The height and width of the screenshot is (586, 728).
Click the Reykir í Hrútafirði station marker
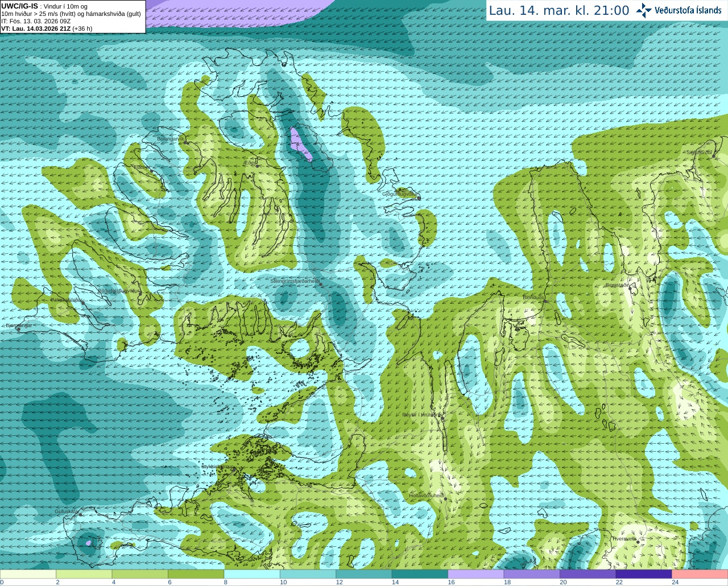[x=441, y=418]
